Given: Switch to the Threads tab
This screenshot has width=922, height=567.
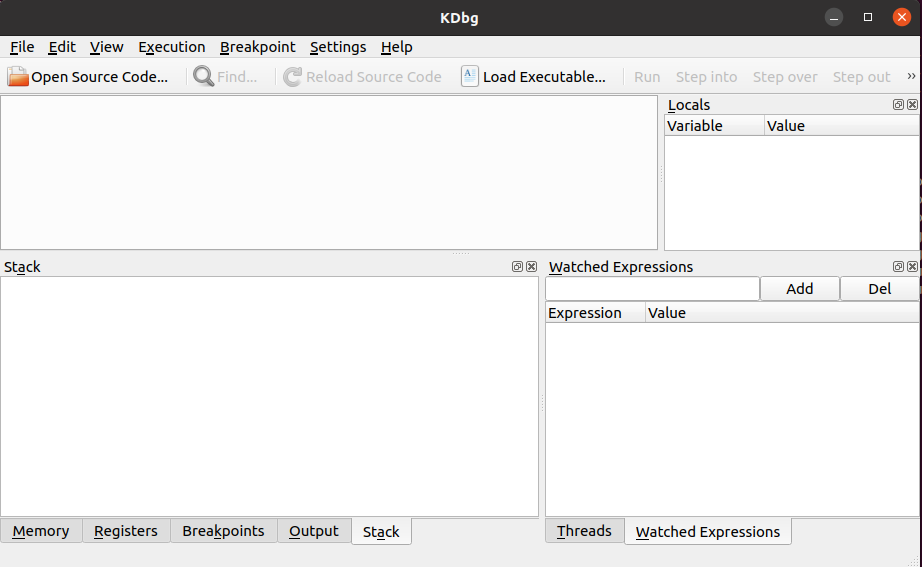Looking at the screenshot, I should pyautogui.click(x=584, y=531).
